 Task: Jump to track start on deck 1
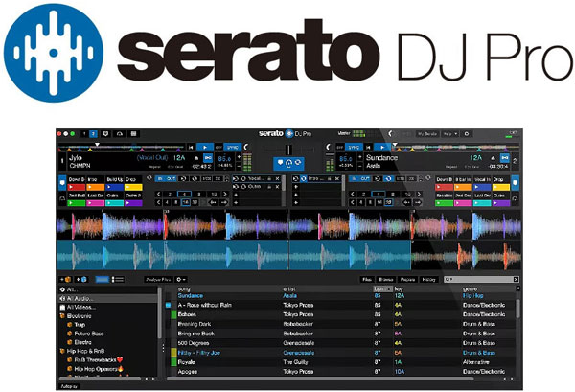tap(191, 148)
